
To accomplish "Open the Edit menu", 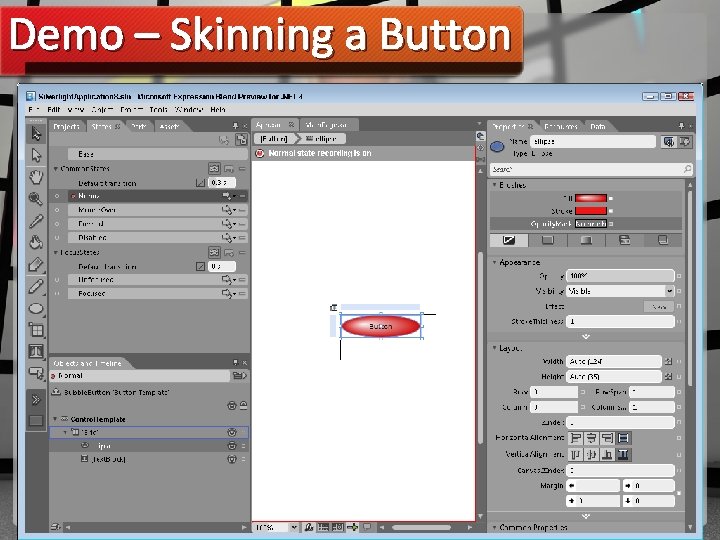I will point(54,109).
